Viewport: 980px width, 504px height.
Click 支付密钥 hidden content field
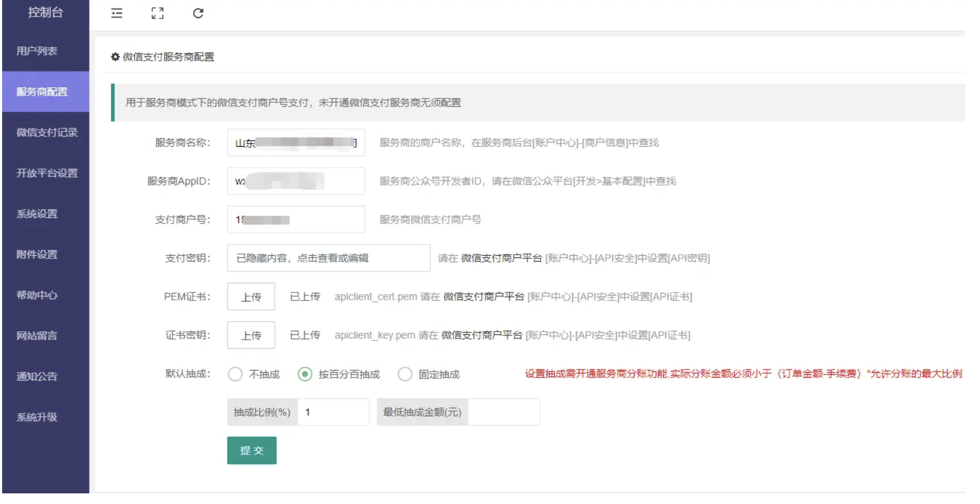point(328,258)
